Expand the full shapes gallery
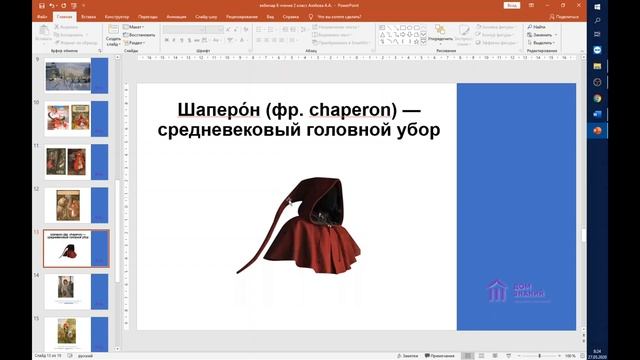 (423, 42)
